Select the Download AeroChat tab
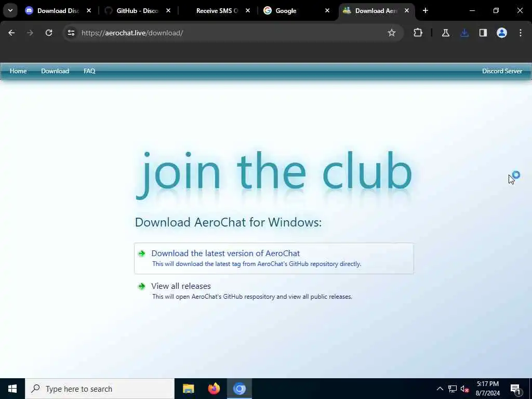532x399 pixels. coord(376,11)
